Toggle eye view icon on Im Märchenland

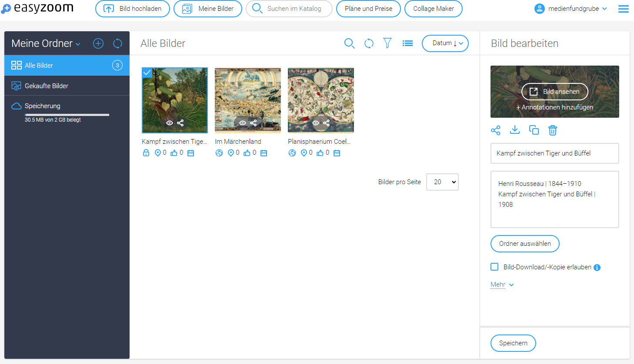coord(243,123)
